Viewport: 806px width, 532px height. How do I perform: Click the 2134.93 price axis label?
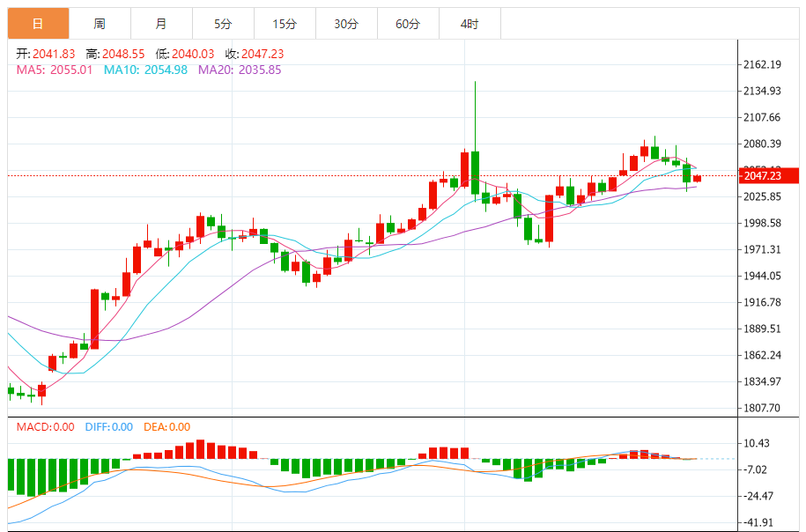pos(762,91)
